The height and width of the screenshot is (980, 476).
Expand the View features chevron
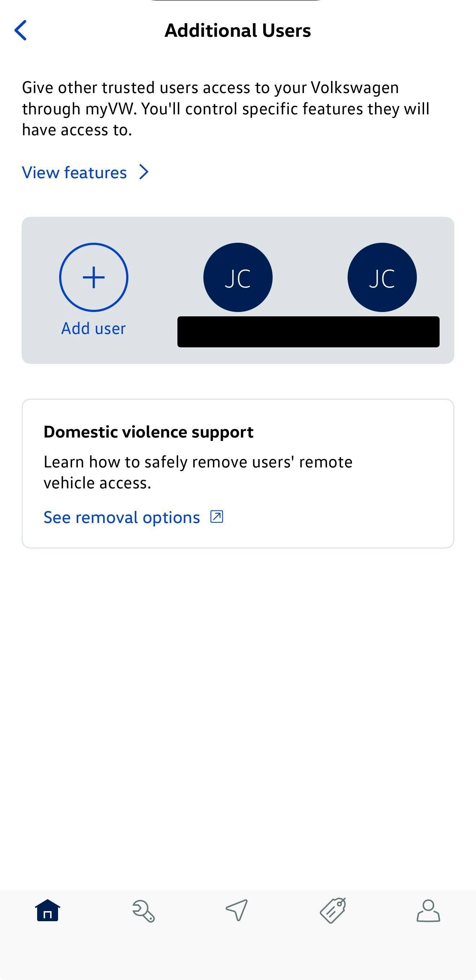click(144, 172)
